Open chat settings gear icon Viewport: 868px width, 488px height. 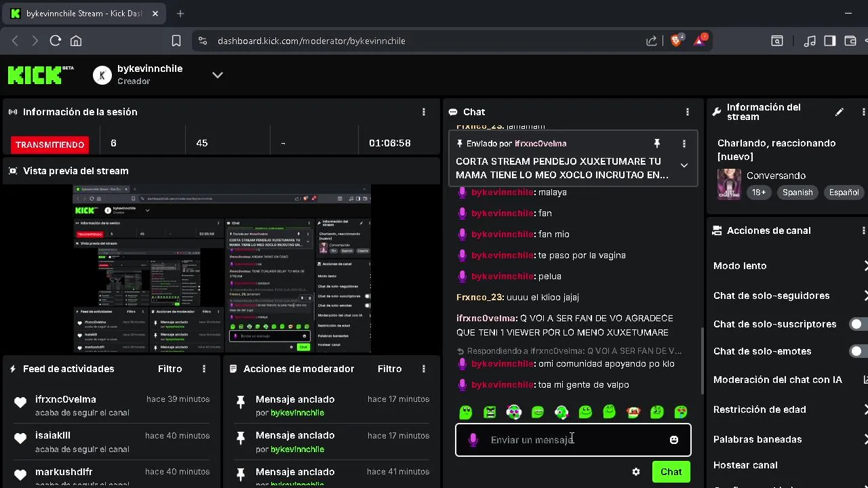tap(636, 472)
